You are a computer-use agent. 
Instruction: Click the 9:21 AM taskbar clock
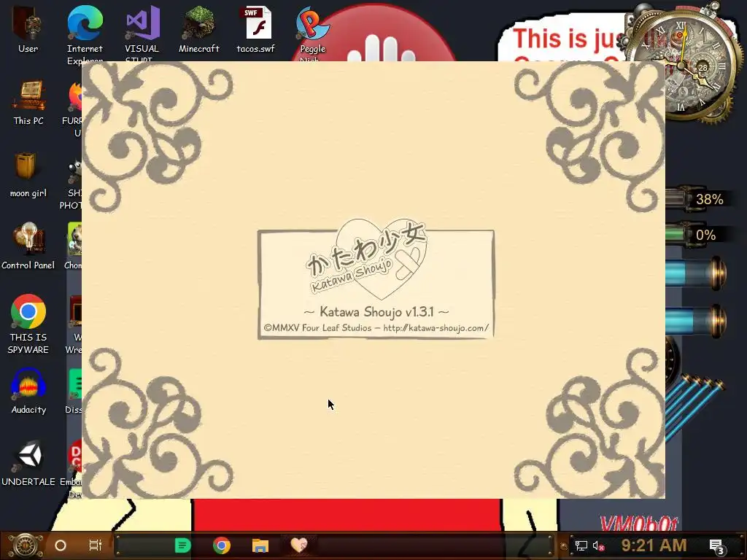pyautogui.click(x=654, y=545)
